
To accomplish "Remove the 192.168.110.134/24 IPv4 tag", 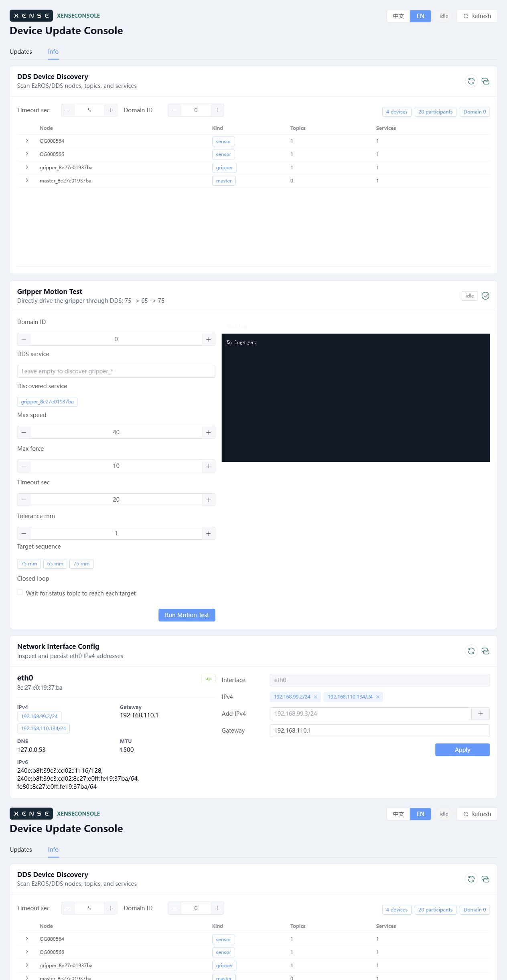I will pyautogui.click(x=378, y=697).
